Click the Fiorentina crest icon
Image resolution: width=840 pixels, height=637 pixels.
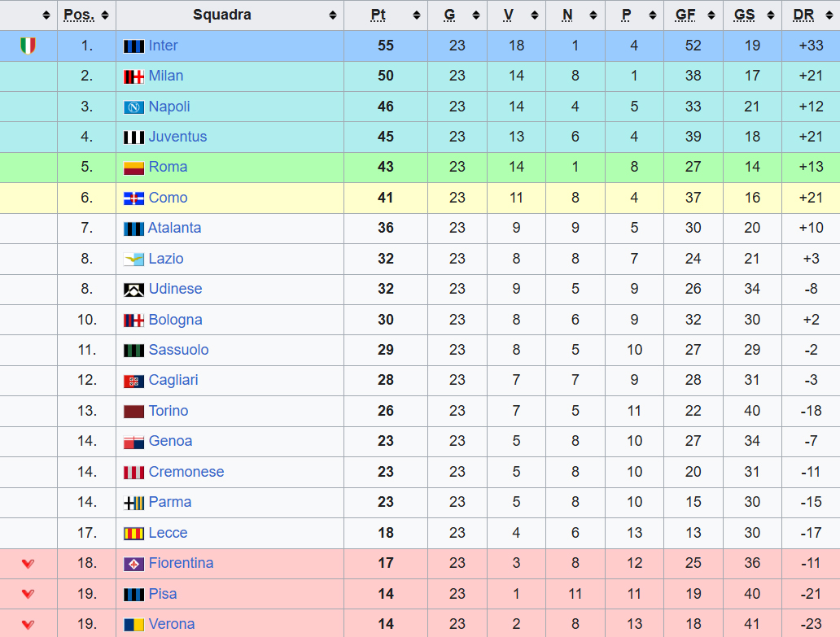coord(133,564)
